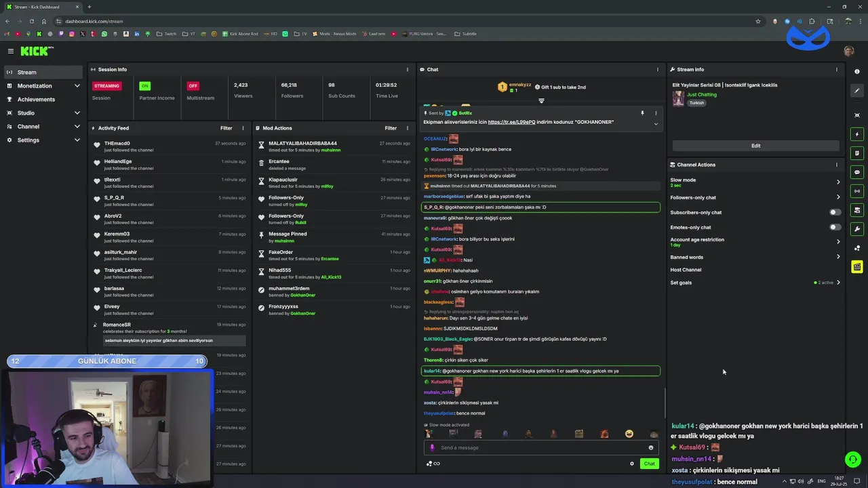Viewport: 868px width, 488px height.
Task: Click the browser address bar
Action: [407, 21]
